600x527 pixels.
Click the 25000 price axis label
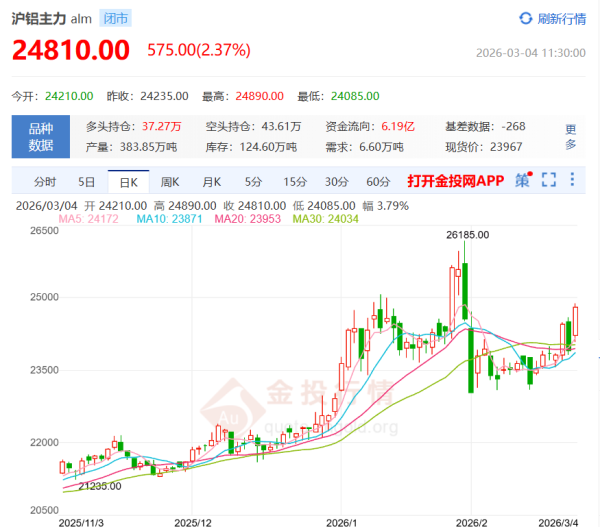44,297
